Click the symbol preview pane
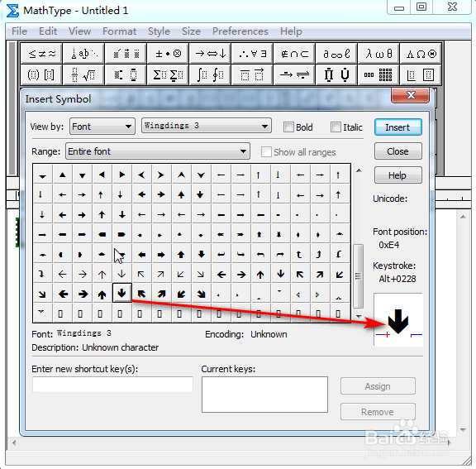This screenshot has height=469, width=476. [398, 319]
